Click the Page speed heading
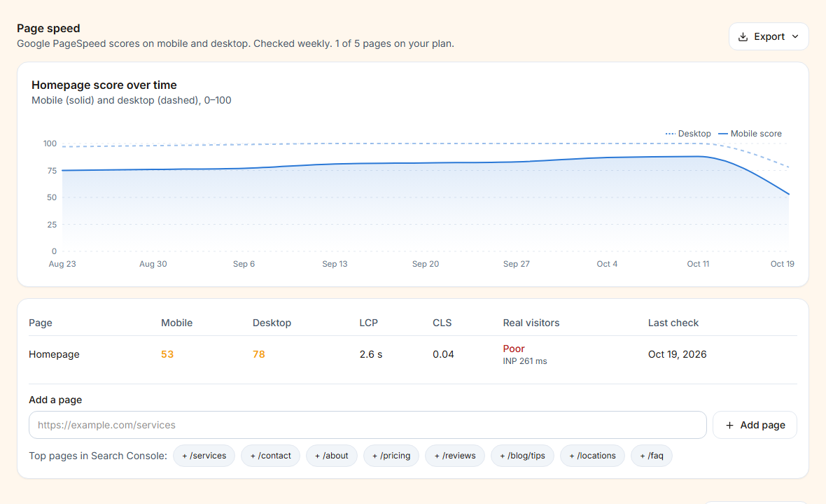The height and width of the screenshot is (504, 826). [x=48, y=29]
